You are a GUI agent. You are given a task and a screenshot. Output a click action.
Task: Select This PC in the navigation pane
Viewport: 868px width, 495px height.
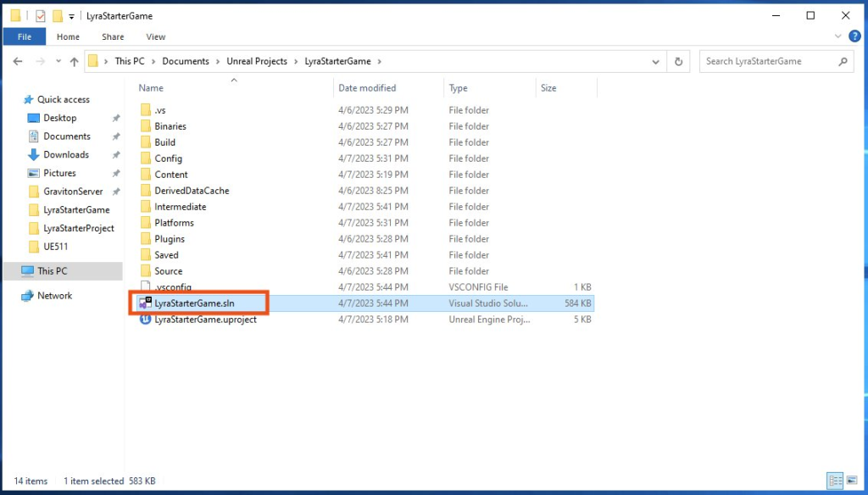pyautogui.click(x=52, y=270)
